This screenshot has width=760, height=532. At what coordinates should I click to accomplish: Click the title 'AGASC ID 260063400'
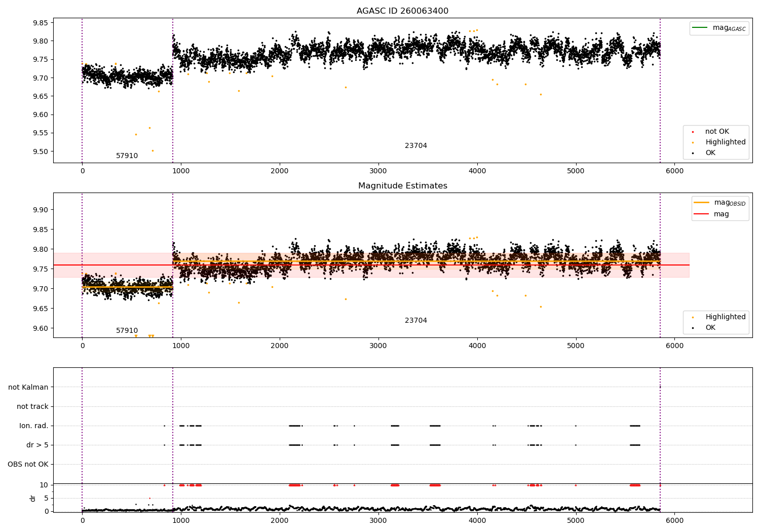pyautogui.click(x=402, y=11)
